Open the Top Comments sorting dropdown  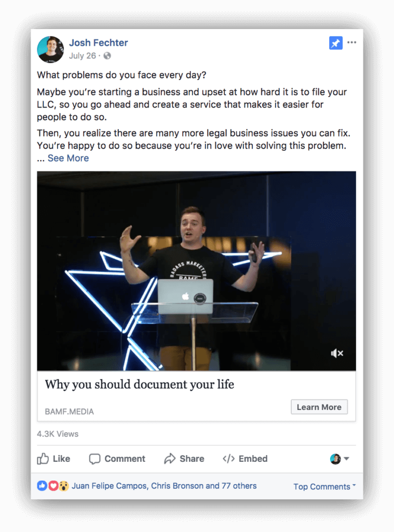coord(324,486)
